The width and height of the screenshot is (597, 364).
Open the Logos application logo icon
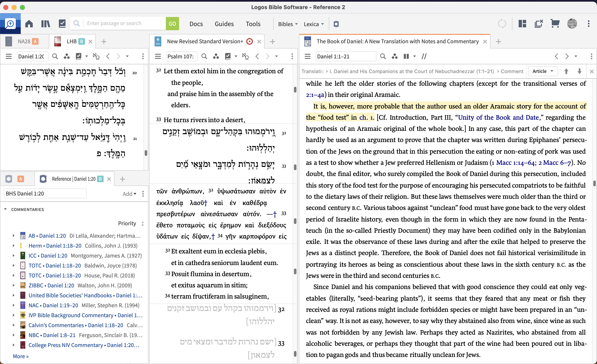(10, 23)
